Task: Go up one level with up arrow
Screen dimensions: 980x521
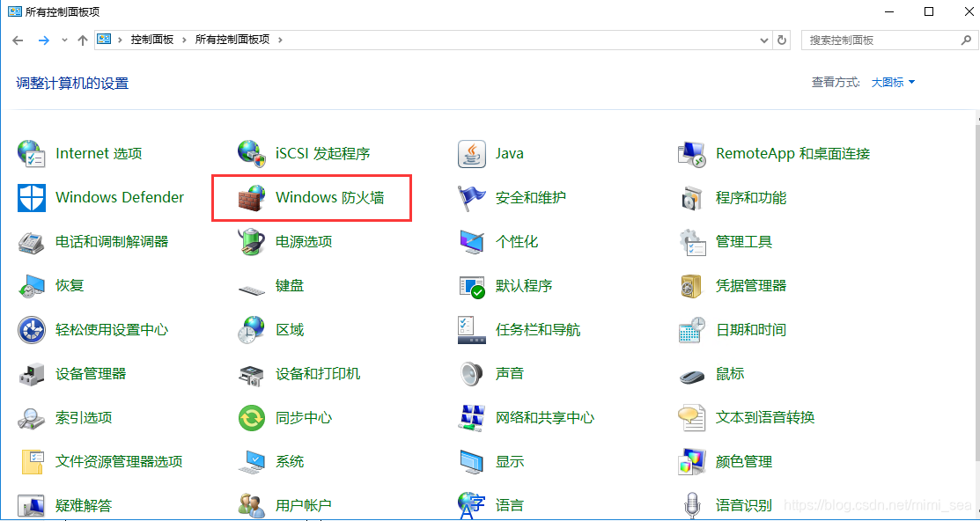Action: (82, 40)
